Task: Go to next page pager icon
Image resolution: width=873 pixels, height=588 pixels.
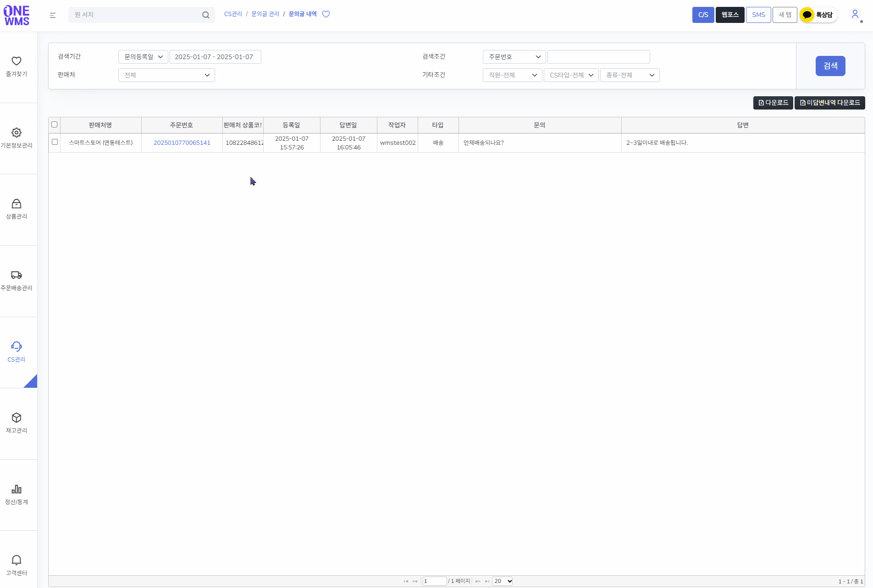Action: (x=478, y=581)
